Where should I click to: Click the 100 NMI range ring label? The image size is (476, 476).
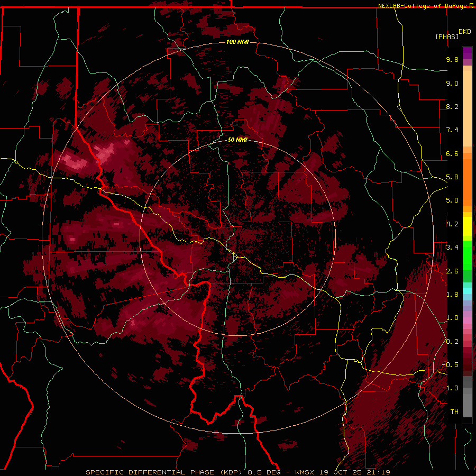[x=237, y=42]
